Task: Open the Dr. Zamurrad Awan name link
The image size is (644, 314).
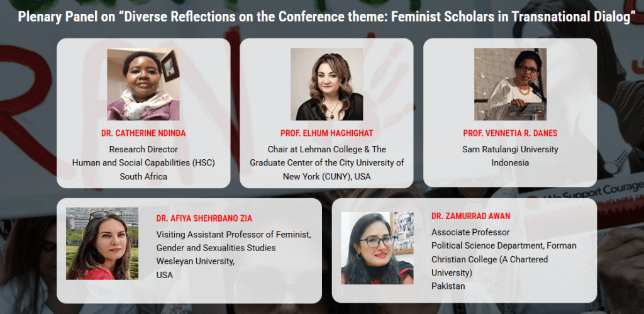Action: 470,216
